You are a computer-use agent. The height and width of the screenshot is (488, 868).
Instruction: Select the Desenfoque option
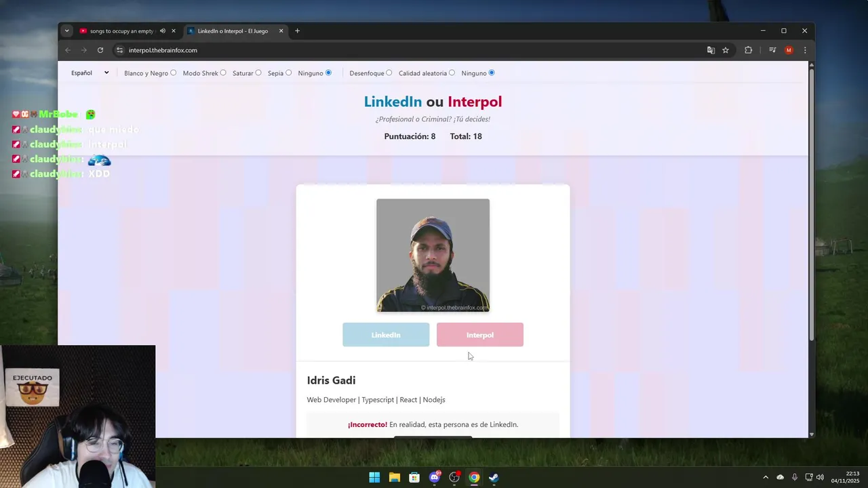(x=389, y=73)
